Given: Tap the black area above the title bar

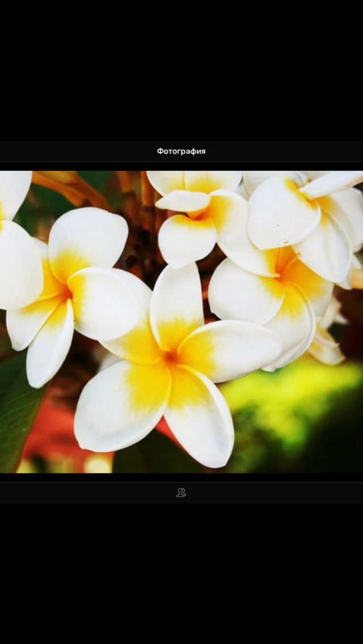Looking at the screenshot, I should 181,68.
